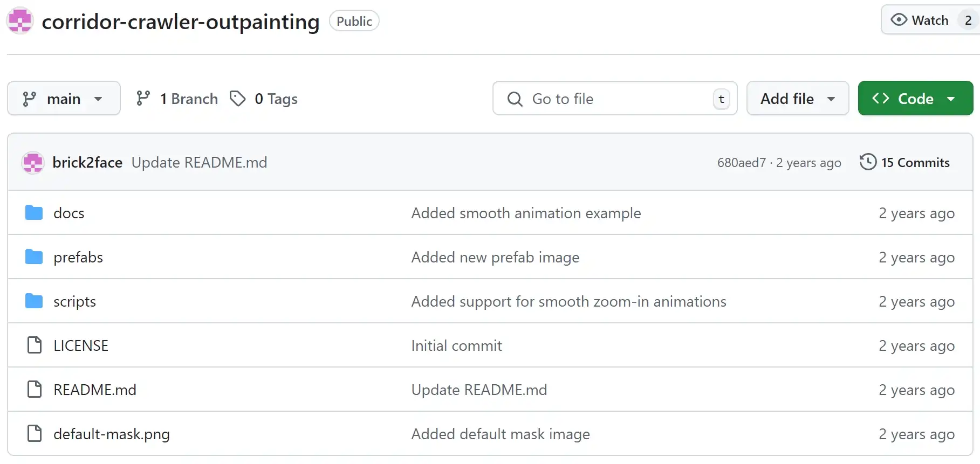This screenshot has width=980, height=464.
Task: Click the commit history clock icon
Action: point(868,162)
